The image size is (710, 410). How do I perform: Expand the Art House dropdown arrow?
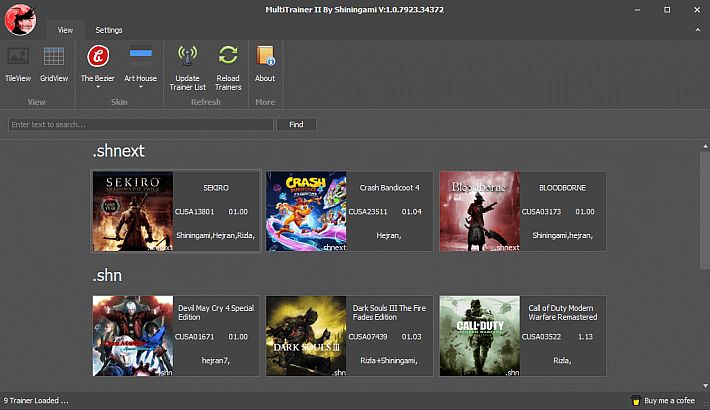click(x=140, y=87)
